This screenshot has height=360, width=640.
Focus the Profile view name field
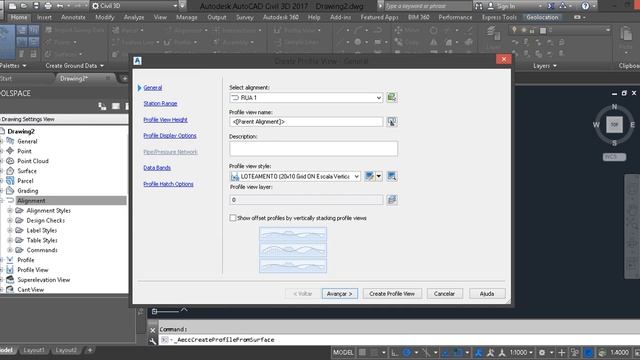[x=306, y=122]
